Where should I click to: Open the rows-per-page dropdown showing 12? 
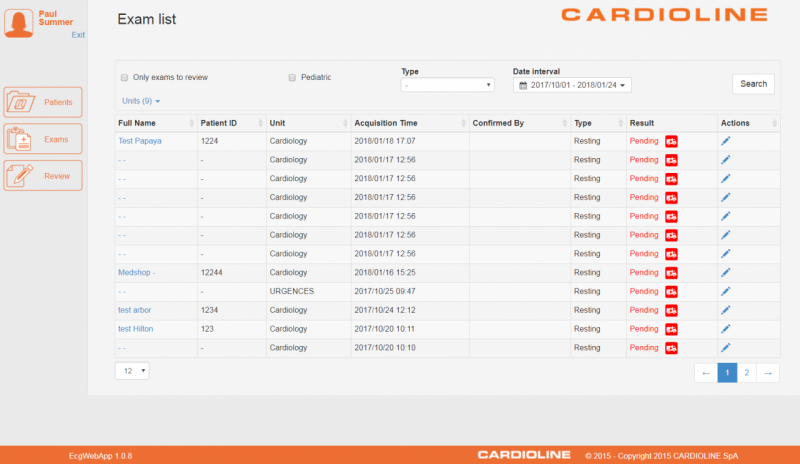pyautogui.click(x=132, y=371)
